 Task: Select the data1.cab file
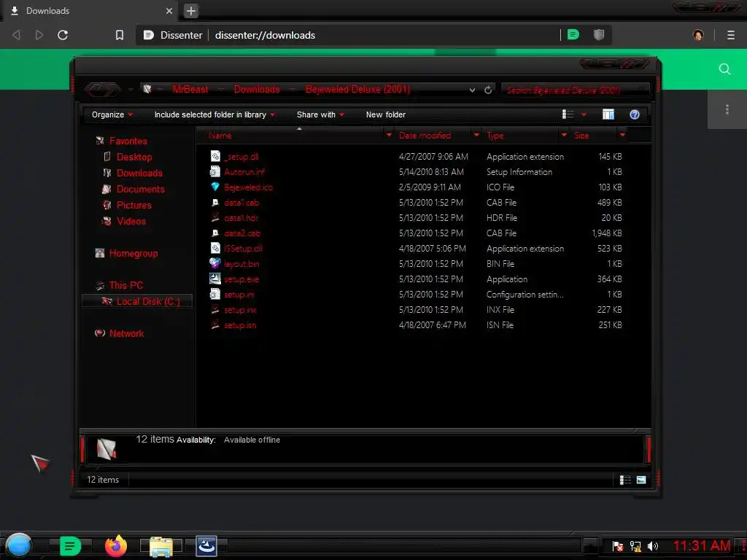coord(241,203)
